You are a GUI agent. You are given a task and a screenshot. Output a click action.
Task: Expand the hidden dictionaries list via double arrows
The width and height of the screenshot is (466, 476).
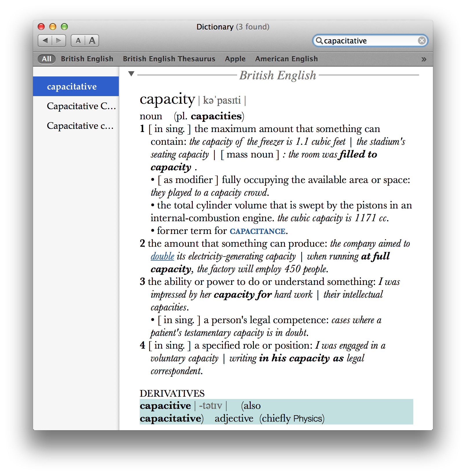tap(424, 59)
